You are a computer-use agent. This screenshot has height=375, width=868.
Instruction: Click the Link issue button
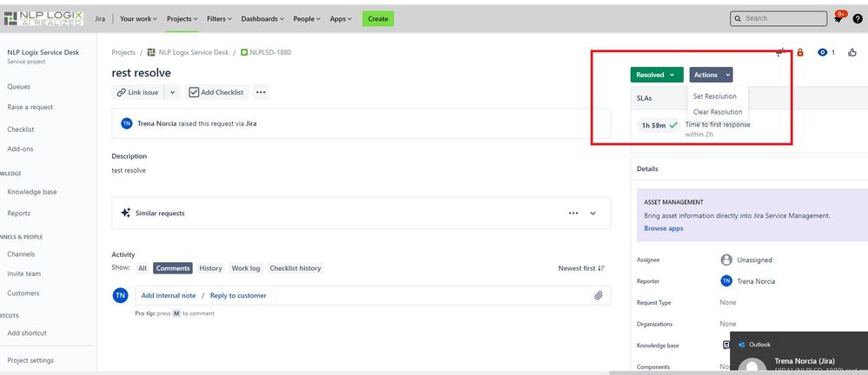[x=138, y=92]
